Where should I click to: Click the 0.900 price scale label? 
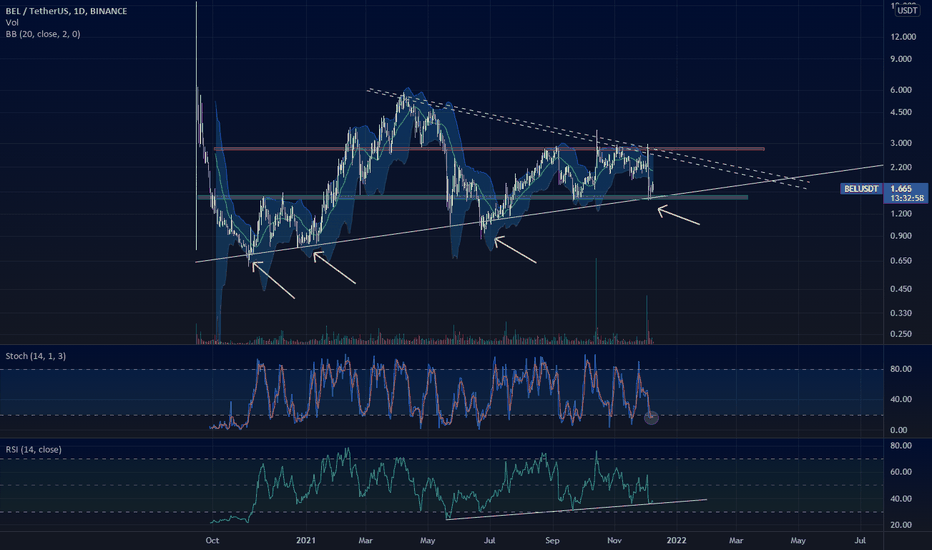(901, 235)
